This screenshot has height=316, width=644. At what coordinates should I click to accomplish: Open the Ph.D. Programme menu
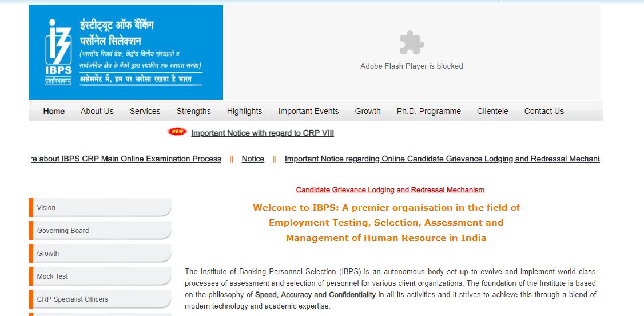pyautogui.click(x=429, y=112)
